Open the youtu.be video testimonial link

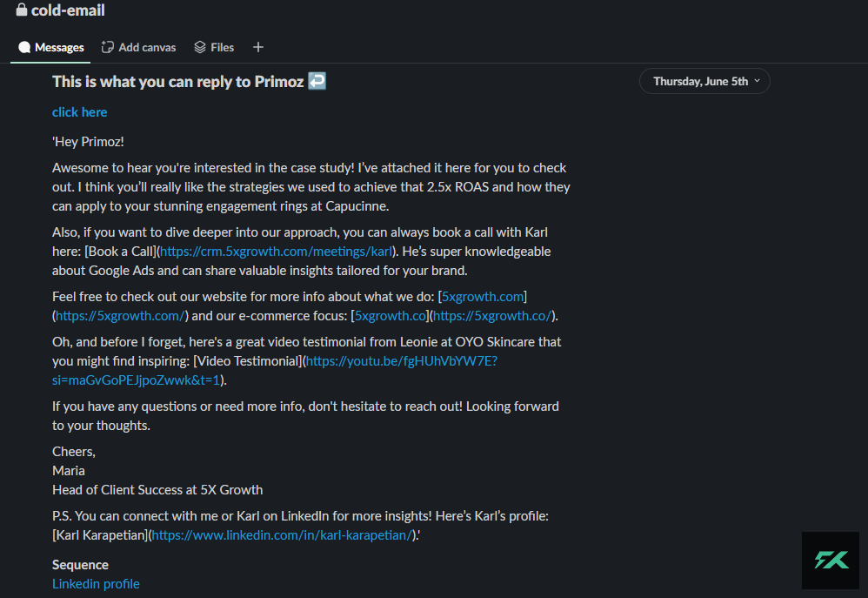point(401,361)
